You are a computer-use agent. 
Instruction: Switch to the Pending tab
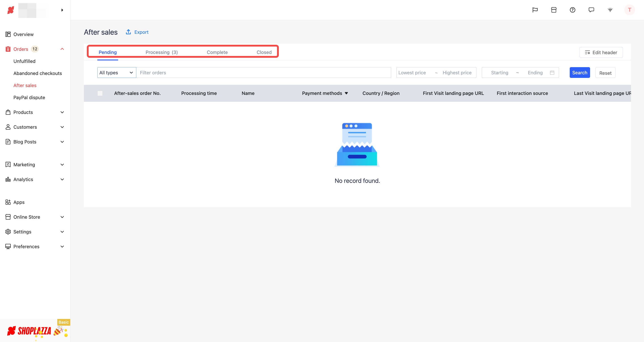107,52
